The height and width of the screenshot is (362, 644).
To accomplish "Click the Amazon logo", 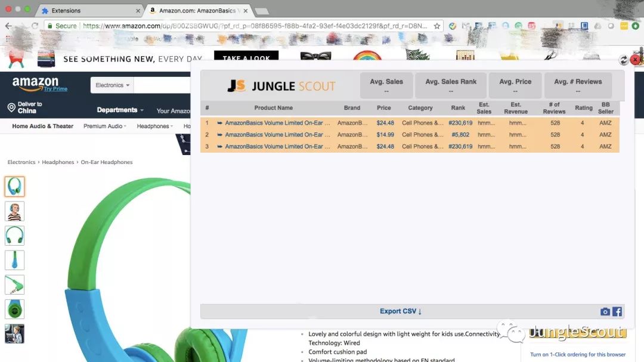I will point(35,84).
